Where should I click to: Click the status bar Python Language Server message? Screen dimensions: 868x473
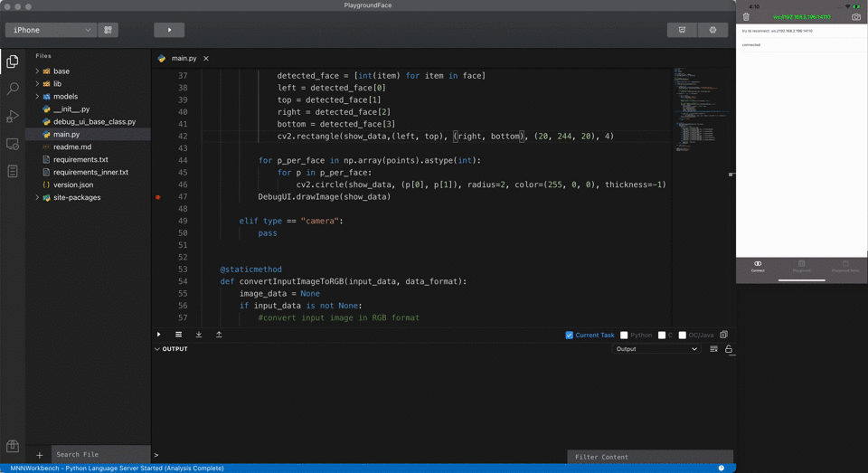click(117, 468)
